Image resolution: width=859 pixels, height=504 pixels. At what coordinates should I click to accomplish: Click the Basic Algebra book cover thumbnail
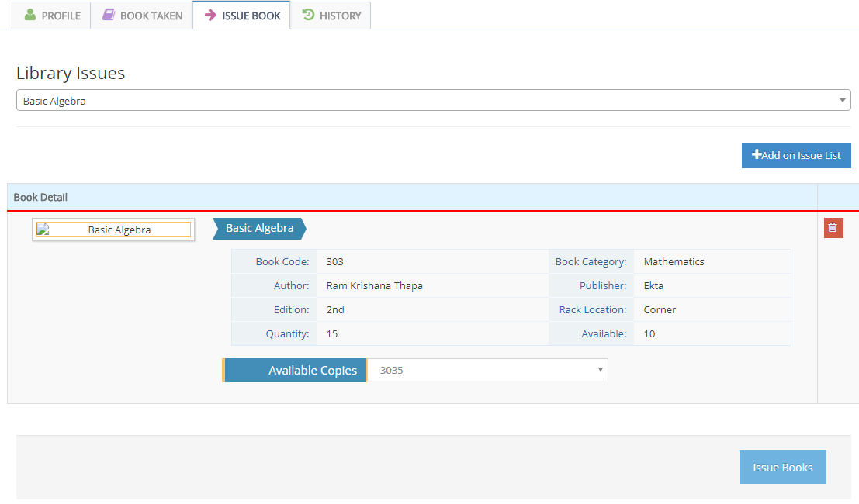coord(113,230)
